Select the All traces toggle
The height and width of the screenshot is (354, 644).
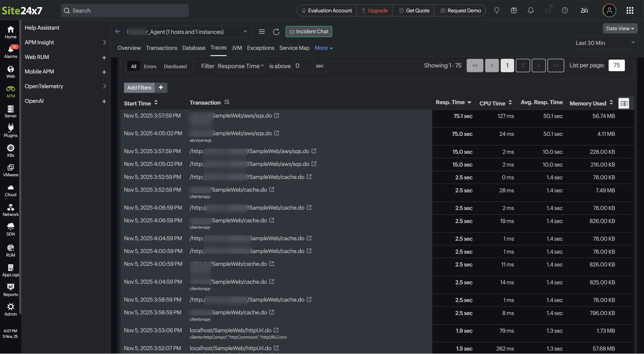134,66
